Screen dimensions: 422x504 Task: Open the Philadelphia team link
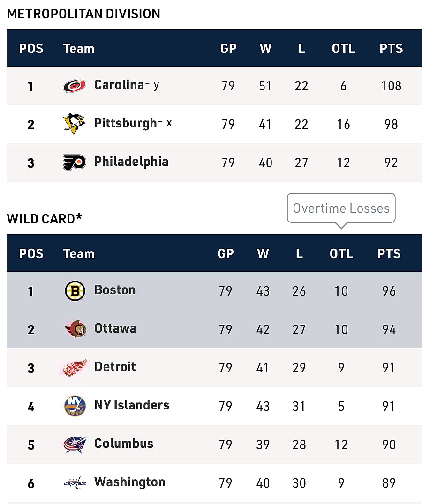131,162
